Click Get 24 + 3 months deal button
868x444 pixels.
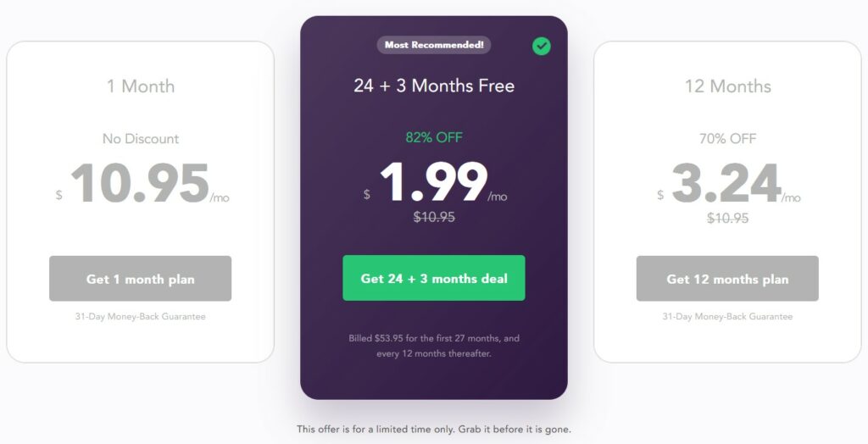434,278
